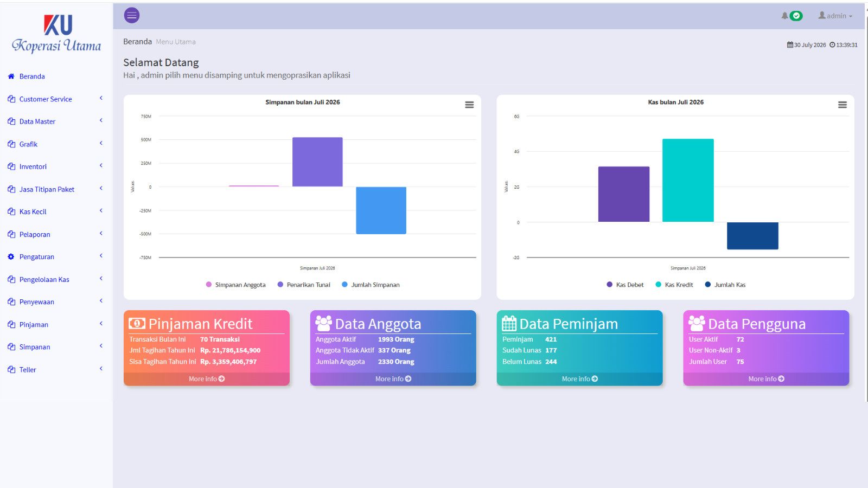Open Pengelolaan Kas menu
868x488 pixels.
pyautogui.click(x=55, y=280)
